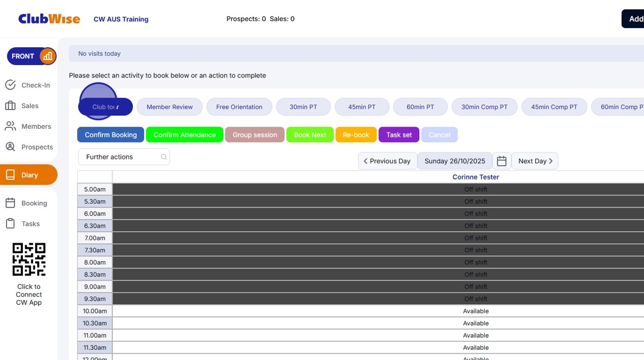This screenshot has width=644, height=360.
Task: Open the calendar date picker icon
Action: [501, 161]
